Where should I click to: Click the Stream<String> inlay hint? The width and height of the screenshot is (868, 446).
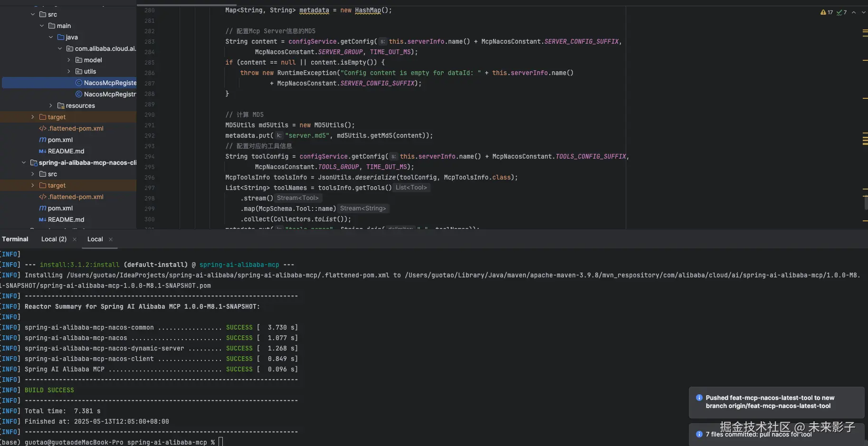[363, 209]
